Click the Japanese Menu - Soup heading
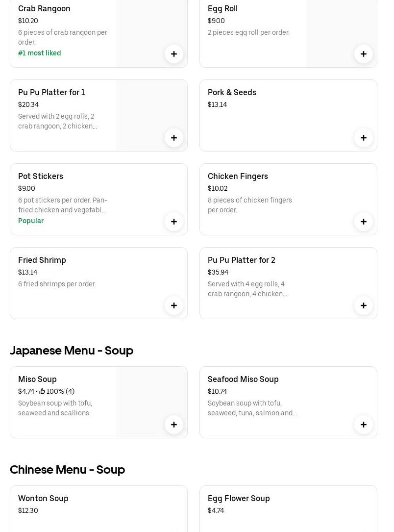394x532 pixels. point(72,350)
